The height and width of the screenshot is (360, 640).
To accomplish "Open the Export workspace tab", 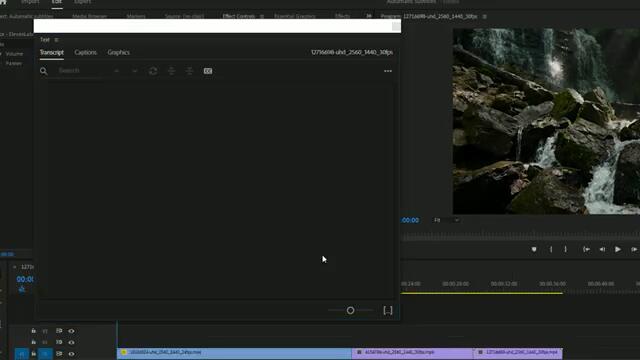I will (82, 2).
